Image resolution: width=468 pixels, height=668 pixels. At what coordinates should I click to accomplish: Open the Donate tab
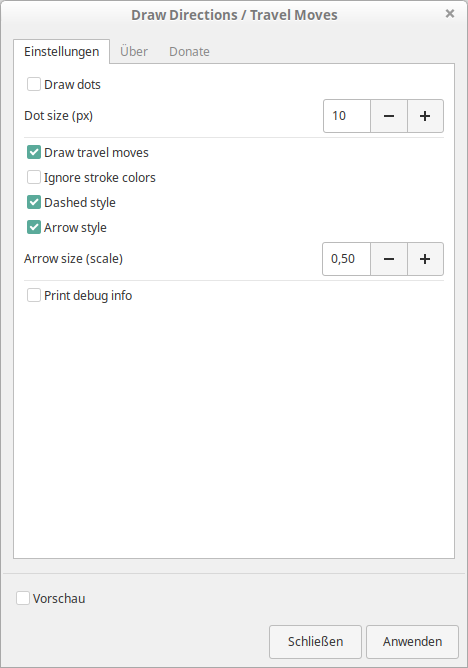coord(189,52)
